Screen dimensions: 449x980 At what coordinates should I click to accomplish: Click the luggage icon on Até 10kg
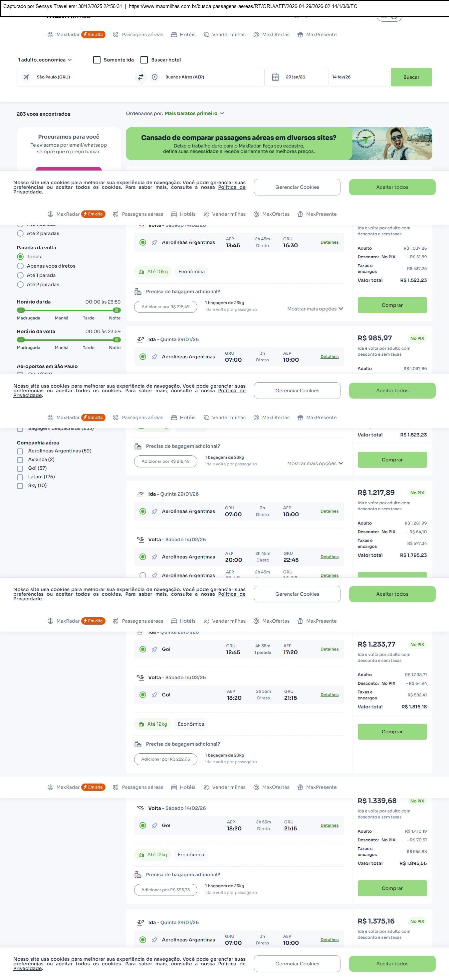[x=141, y=272]
